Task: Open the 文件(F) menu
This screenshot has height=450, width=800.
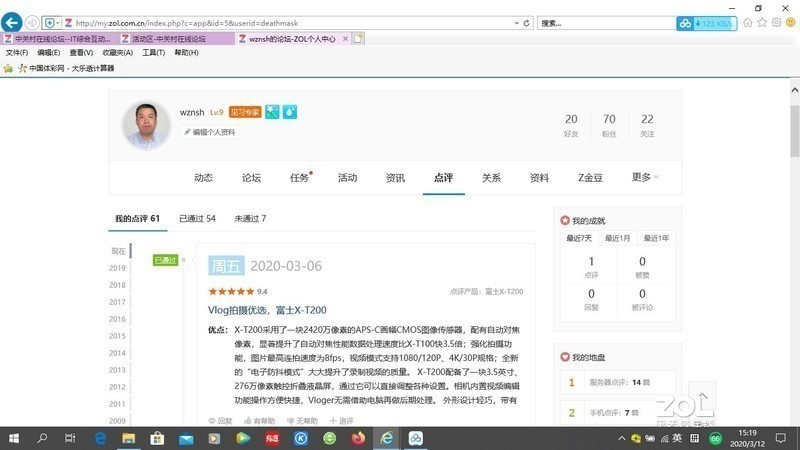Action: [x=17, y=53]
